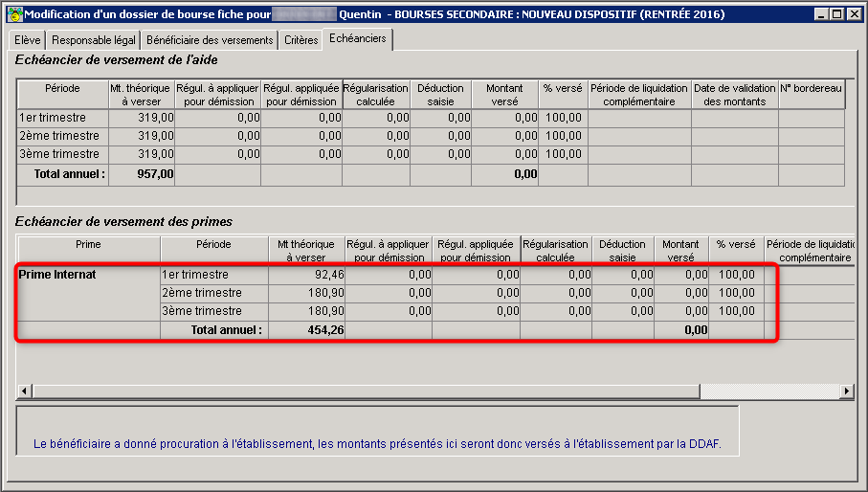868x492 pixels.
Task: Maximize the dossier de bourse window
Action: tap(837, 14)
